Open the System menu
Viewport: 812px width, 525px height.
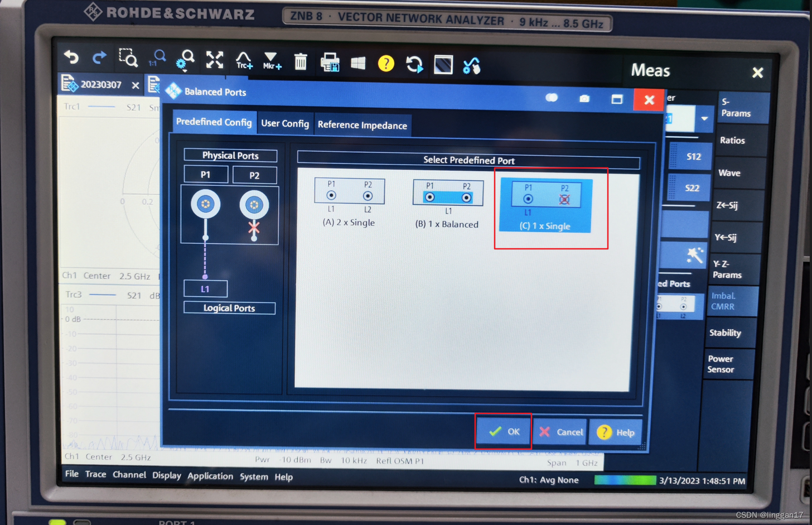pos(254,476)
